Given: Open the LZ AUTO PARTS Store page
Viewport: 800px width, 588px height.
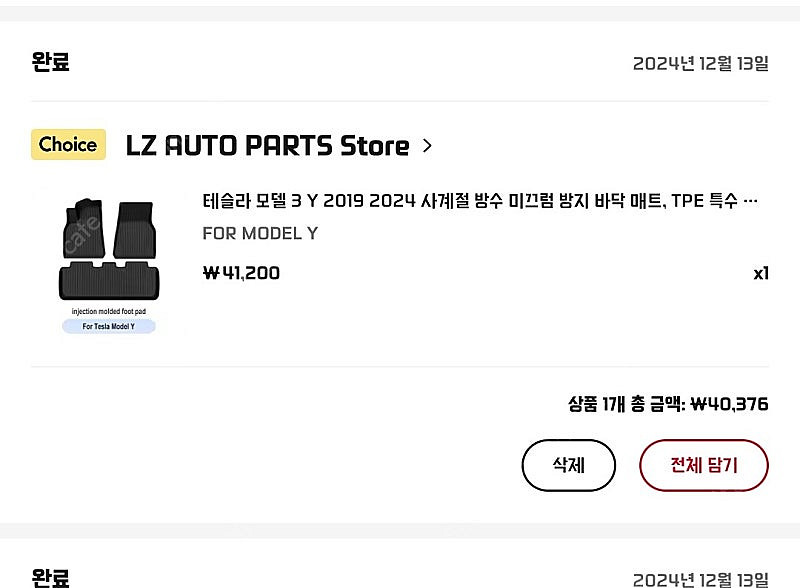Looking at the screenshot, I should (x=267, y=146).
